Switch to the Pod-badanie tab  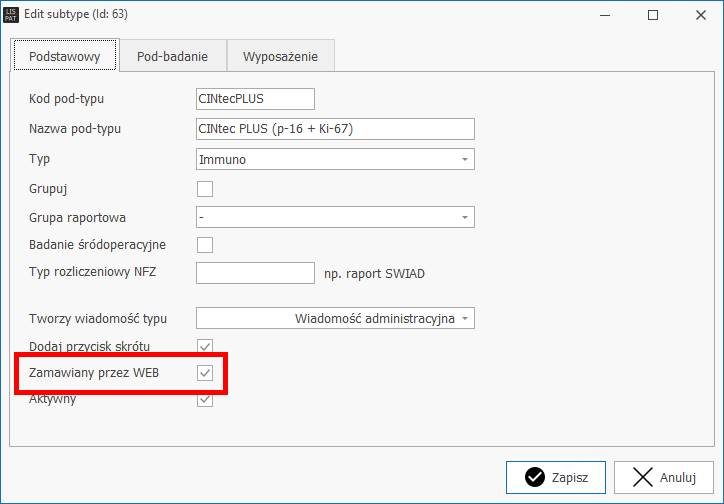coord(172,57)
